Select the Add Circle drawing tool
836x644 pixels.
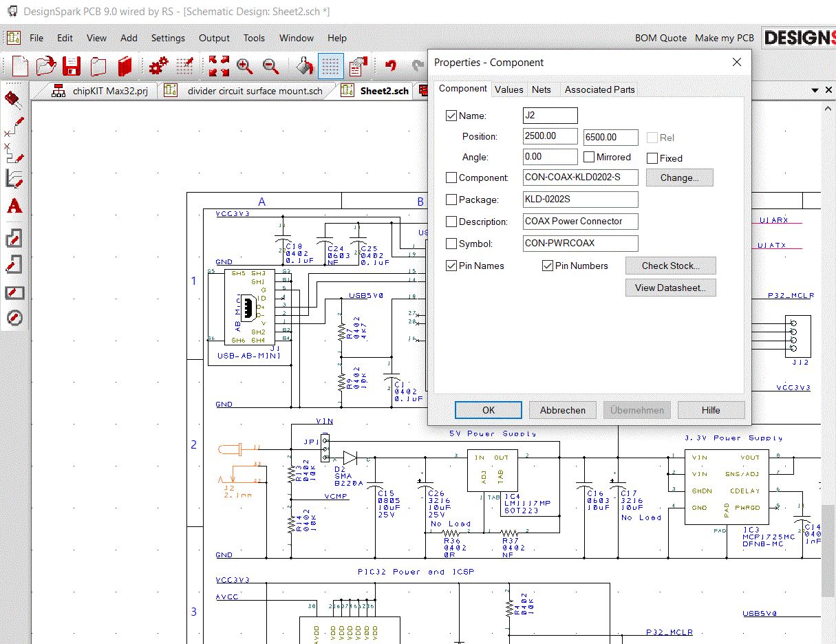(x=14, y=318)
